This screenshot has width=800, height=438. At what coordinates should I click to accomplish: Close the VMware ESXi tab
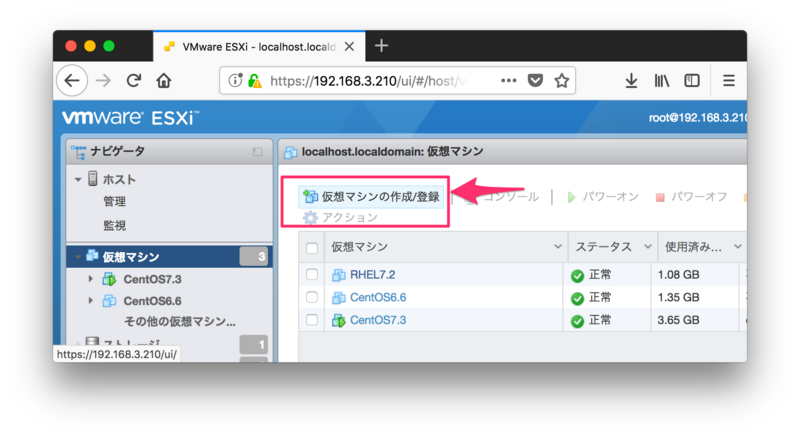[349, 46]
